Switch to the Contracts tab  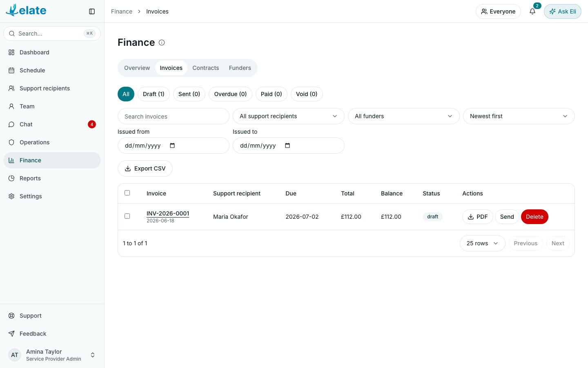pos(206,68)
